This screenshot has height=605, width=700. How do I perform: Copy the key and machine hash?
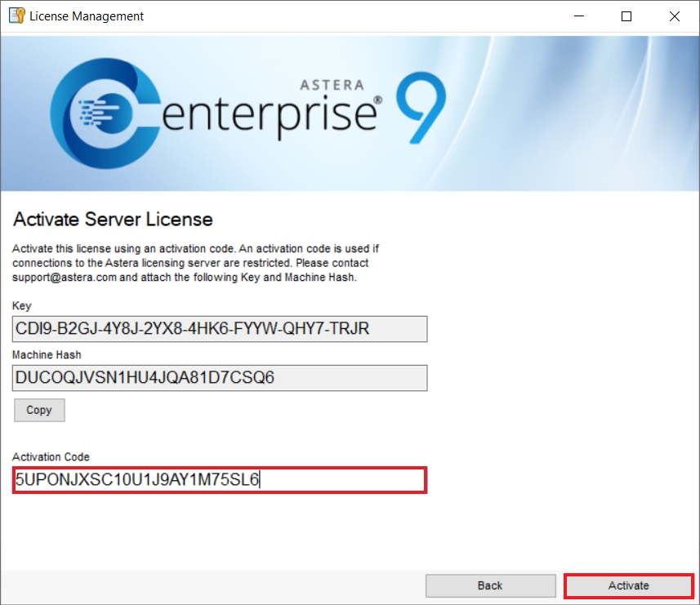(x=39, y=410)
